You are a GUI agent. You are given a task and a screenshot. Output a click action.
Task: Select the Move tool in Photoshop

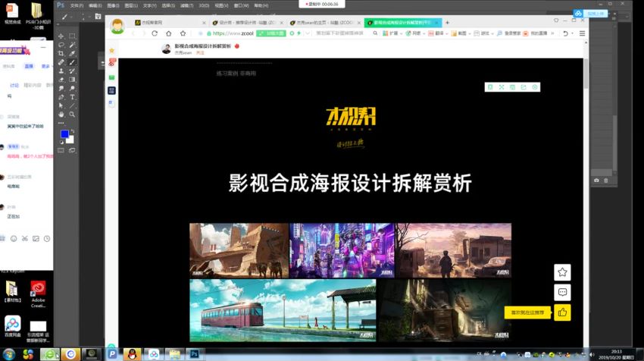[x=61, y=36]
